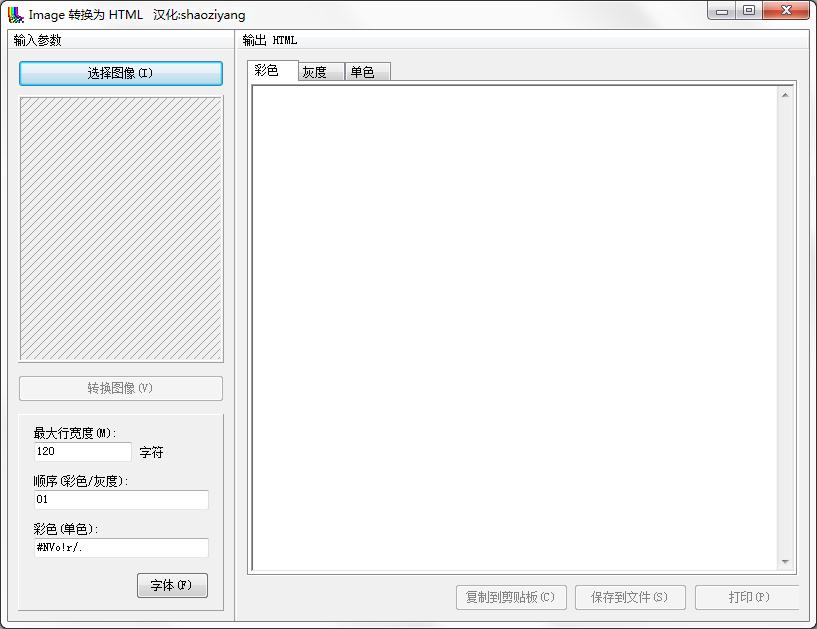817x629 pixels.
Task: Switch to the 单色 monochrome tab
Action: click(x=365, y=71)
